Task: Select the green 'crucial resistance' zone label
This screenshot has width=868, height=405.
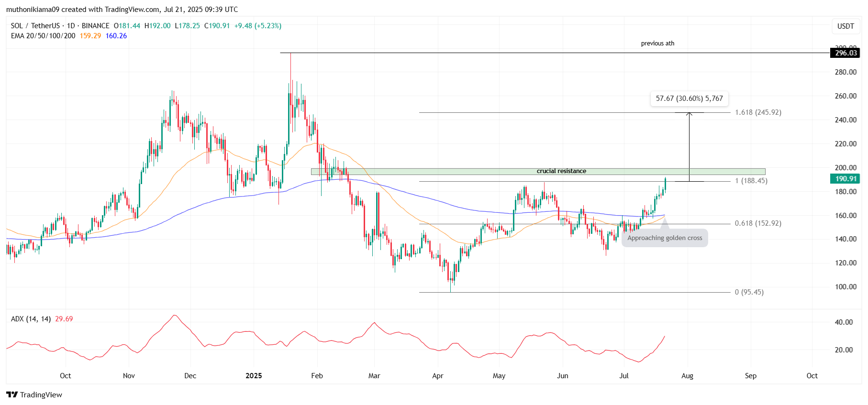Action: coord(561,171)
